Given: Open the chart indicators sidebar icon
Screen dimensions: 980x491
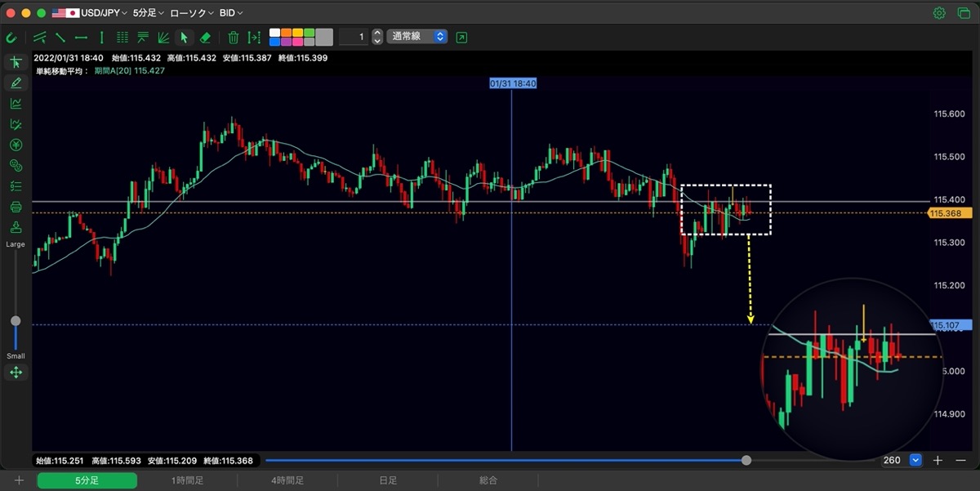Looking at the screenshot, I should (16, 104).
